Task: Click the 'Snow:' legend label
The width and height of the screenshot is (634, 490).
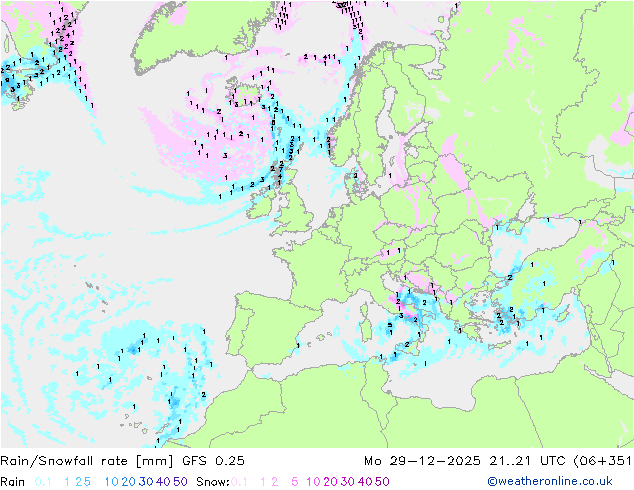Action: 213,482
